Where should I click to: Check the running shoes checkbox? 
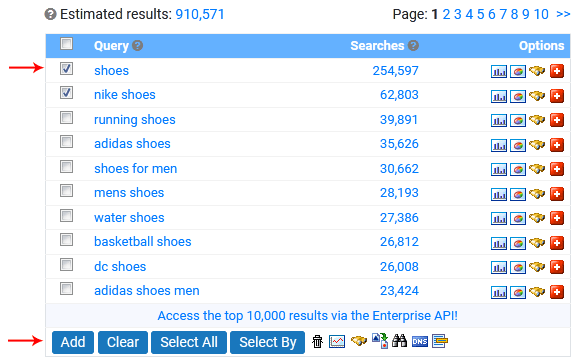coord(67,118)
